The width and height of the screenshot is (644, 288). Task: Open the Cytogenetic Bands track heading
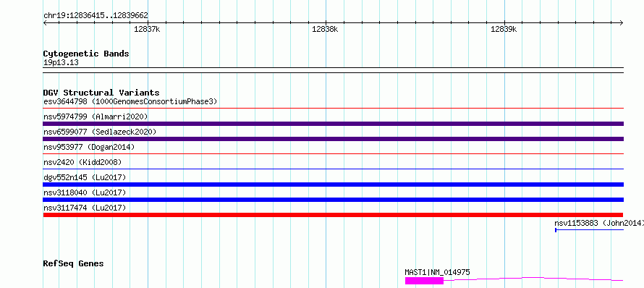[86, 54]
